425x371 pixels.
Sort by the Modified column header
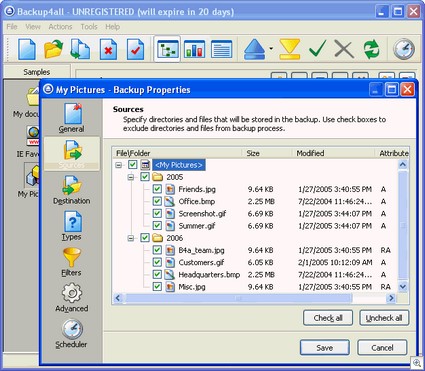click(x=333, y=153)
